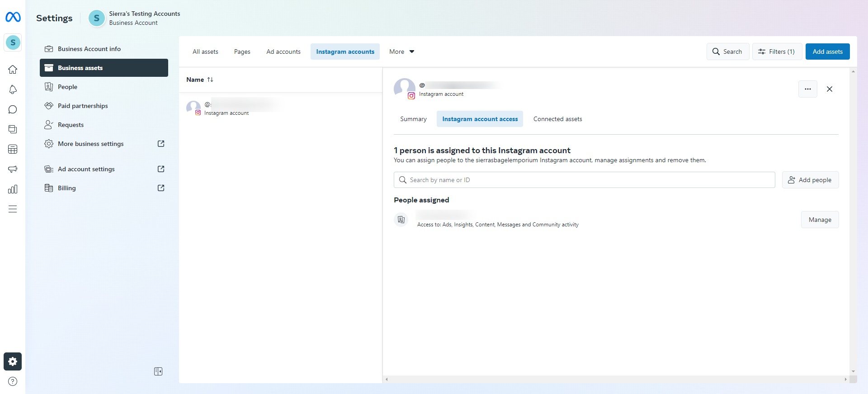Screen dimensions: 868x394
Task: Switch to the Connected assets tab
Action: 557,119
